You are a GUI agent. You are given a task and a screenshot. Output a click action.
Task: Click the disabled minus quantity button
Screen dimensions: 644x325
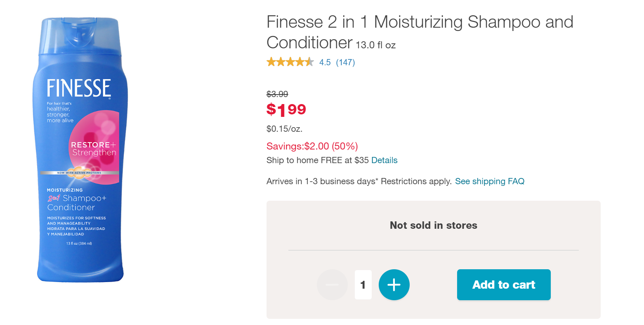(x=332, y=285)
